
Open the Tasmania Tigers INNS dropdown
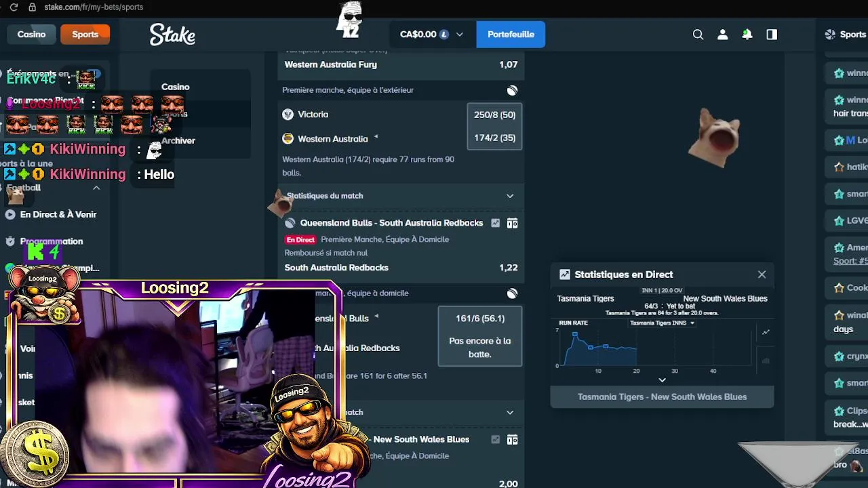click(x=662, y=323)
